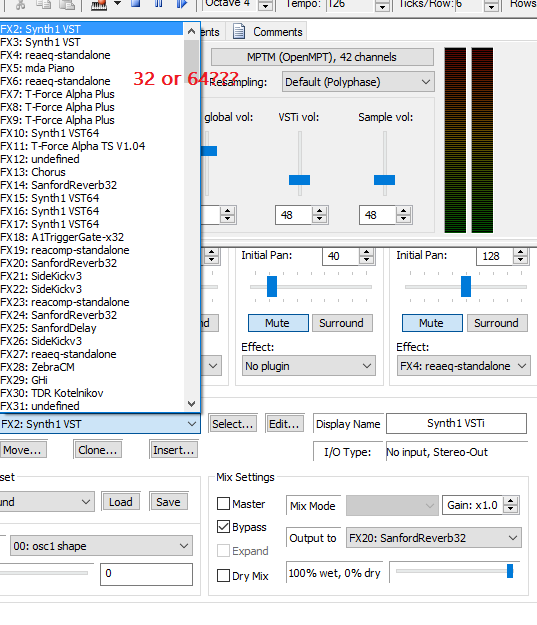The height and width of the screenshot is (625, 537).
Task: Click the Clone... button
Action: [98, 450]
